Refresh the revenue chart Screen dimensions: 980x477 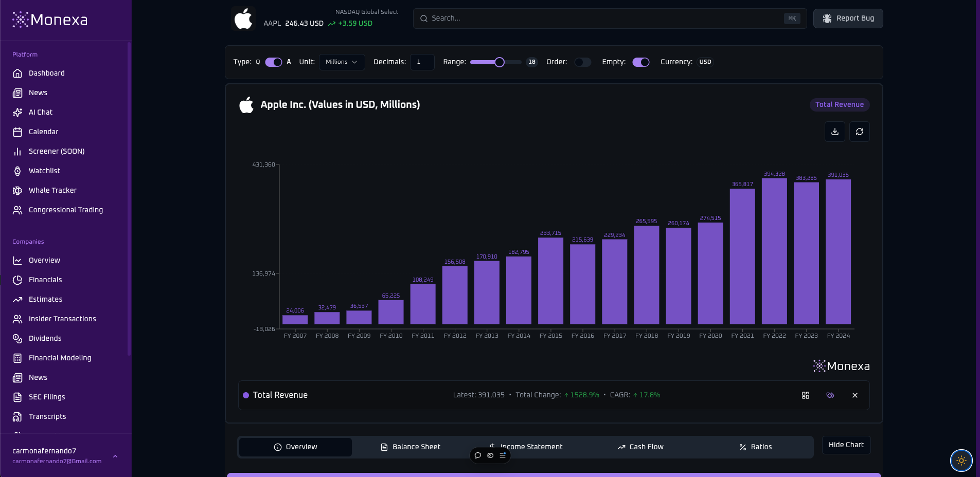click(x=860, y=132)
